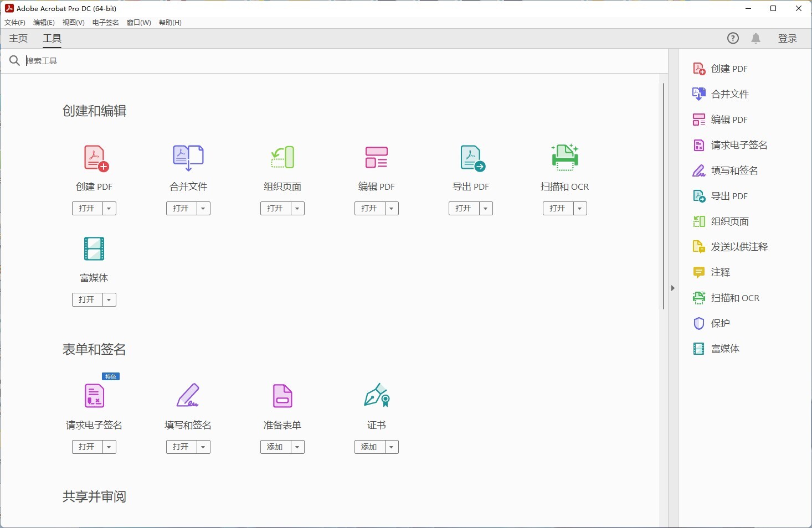The image size is (812, 528).
Task: Switch to the 工具 tab
Action: pos(52,38)
